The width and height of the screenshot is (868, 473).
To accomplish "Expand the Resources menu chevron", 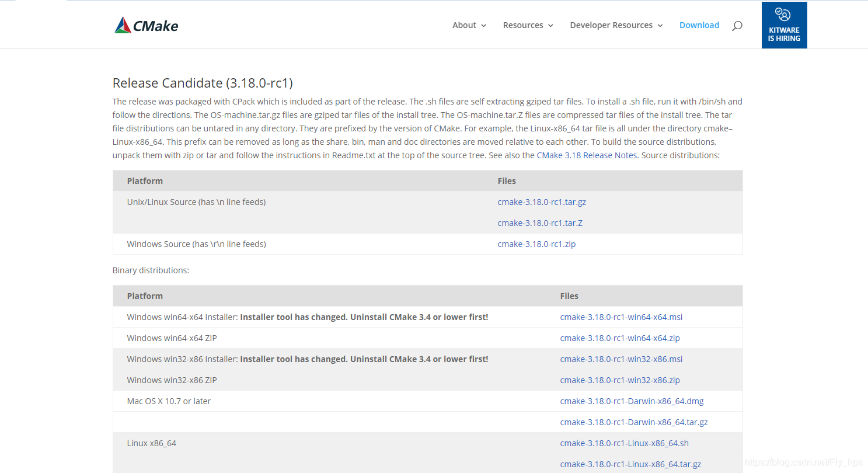I will tap(550, 26).
